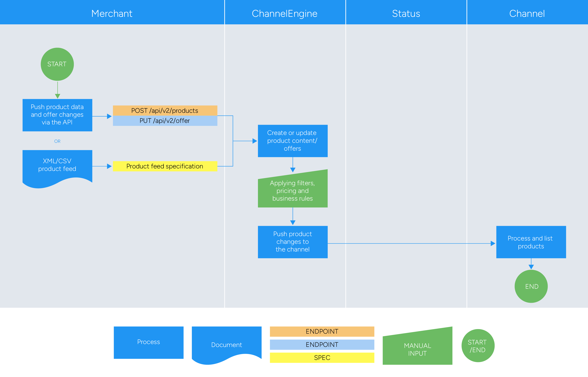Screen dimensions: 588x377
Task: Click the Applying filters manual input shape
Action: (293, 191)
